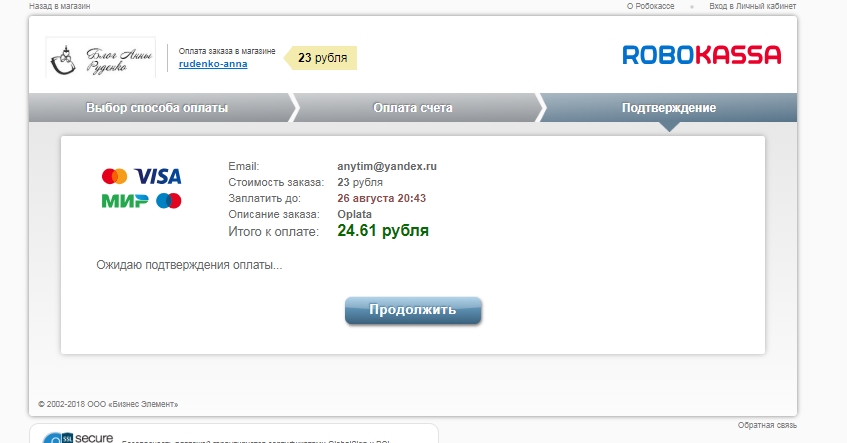Select the Подтверждение step
The height and width of the screenshot is (443, 847).
coord(669,108)
